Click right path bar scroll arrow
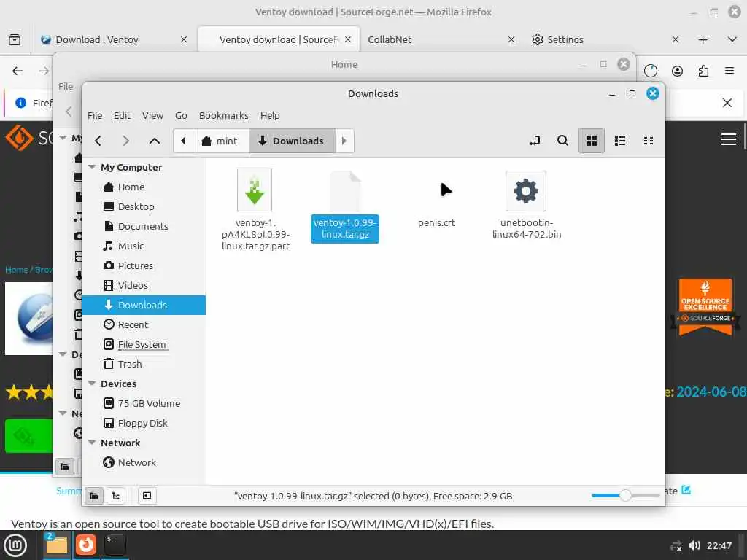 (344, 141)
